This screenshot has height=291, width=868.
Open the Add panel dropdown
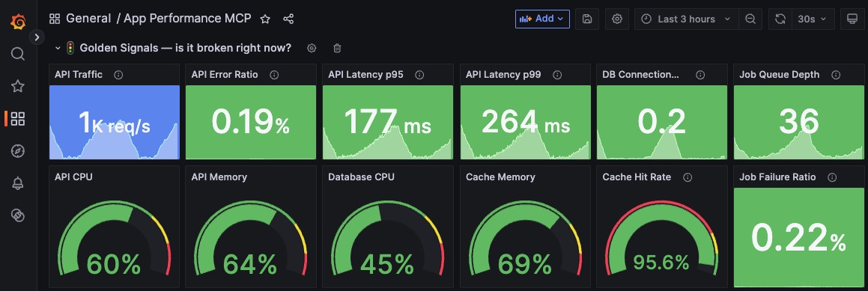(542, 19)
